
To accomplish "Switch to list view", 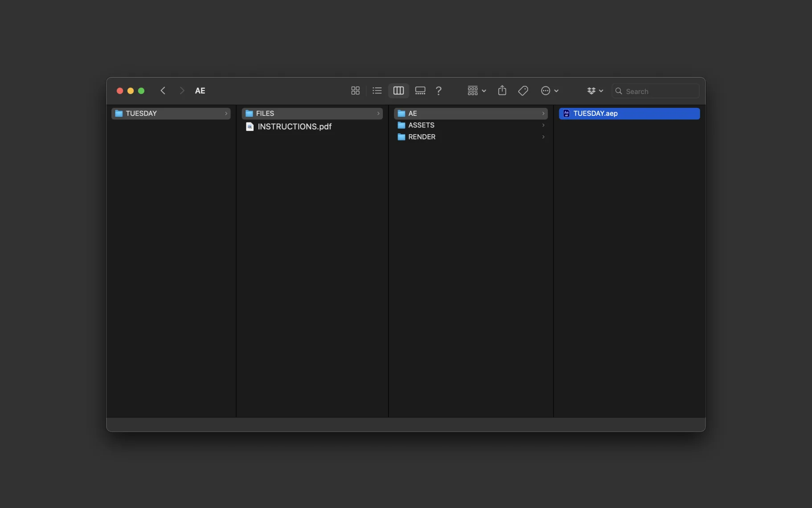I will tap(377, 91).
